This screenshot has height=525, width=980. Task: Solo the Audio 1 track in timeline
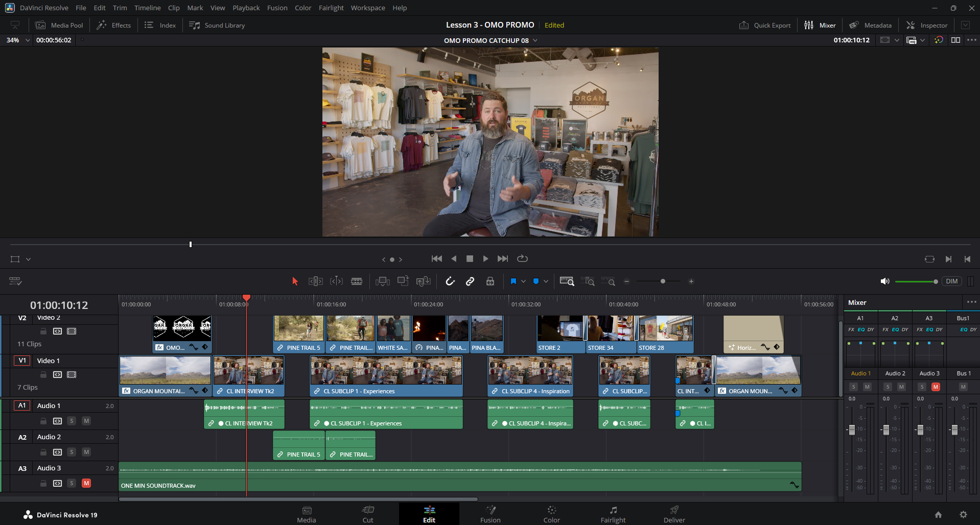tap(72, 421)
